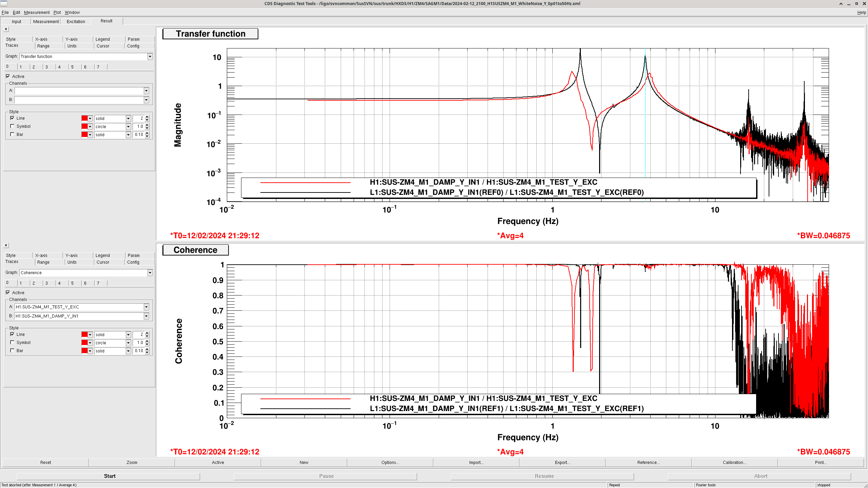This screenshot has width=868, height=488.
Task: Collapse bottom panel using left arrow icon
Action: coord(6,245)
